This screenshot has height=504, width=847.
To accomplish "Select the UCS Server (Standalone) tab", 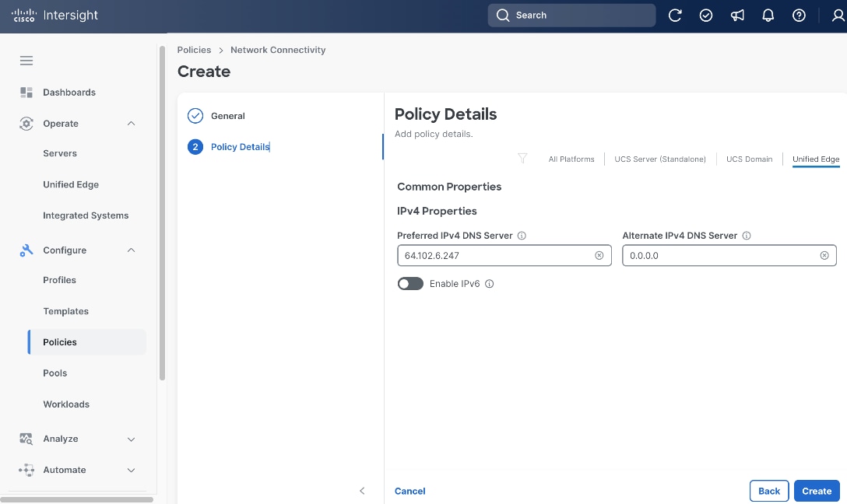I will (x=660, y=159).
